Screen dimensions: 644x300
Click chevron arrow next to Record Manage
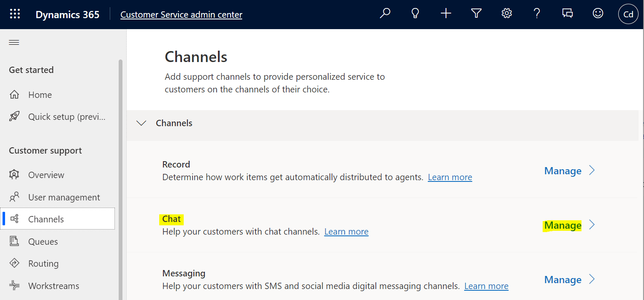coord(592,170)
